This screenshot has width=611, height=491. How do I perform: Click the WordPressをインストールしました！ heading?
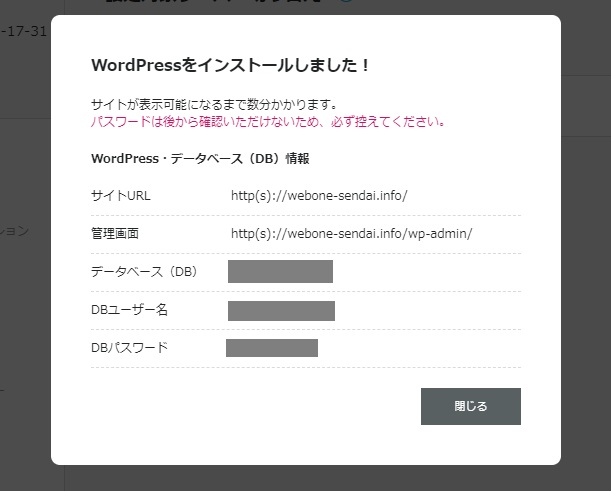[x=230, y=65]
